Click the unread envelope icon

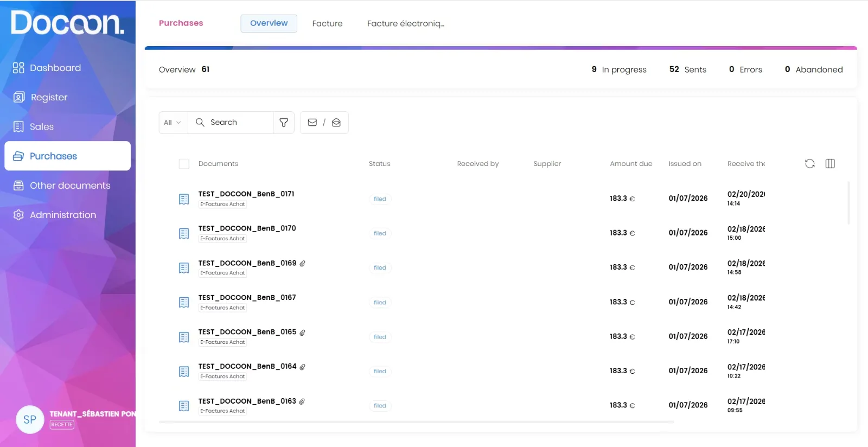(312, 123)
